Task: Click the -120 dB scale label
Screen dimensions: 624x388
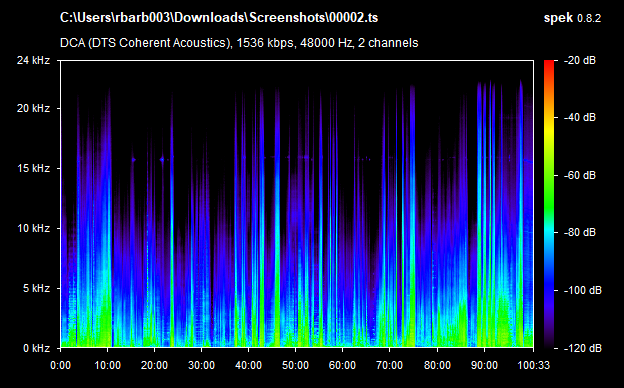Action: 583,348
